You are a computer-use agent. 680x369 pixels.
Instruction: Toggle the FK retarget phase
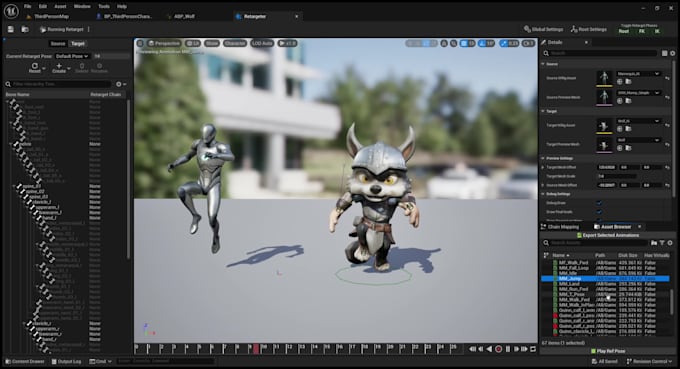pyautogui.click(x=641, y=31)
